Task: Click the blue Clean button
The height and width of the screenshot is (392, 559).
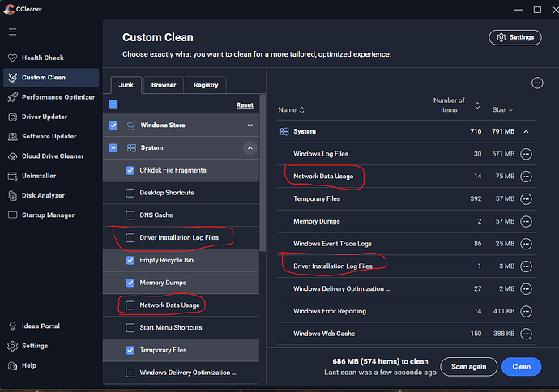Action: [x=521, y=366]
